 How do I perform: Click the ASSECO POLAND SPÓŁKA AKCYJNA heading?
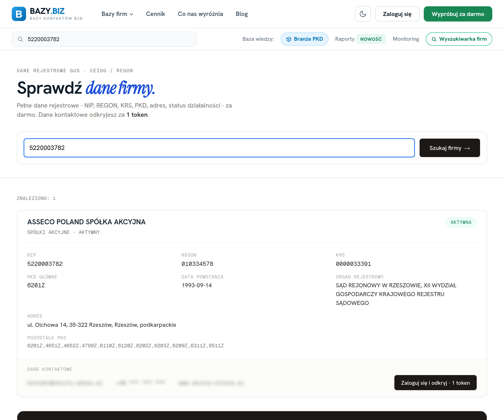point(86,222)
